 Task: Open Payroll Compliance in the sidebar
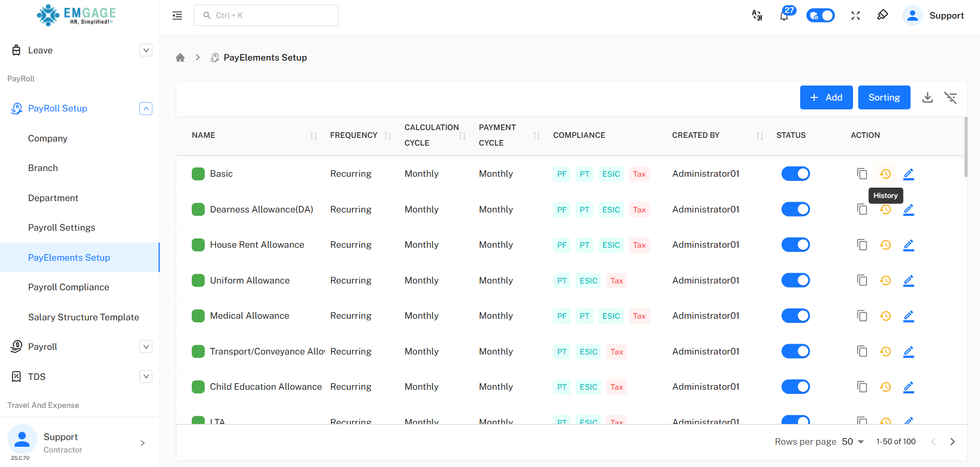click(68, 287)
